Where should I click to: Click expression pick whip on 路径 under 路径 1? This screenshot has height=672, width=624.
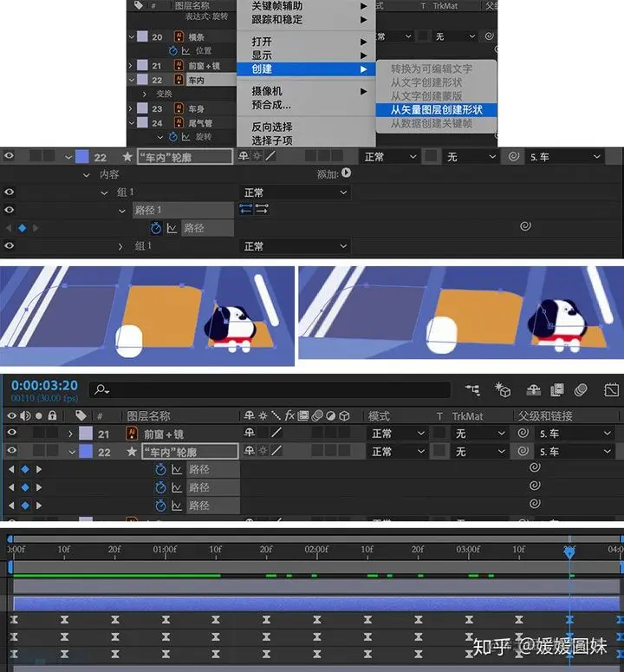[x=525, y=225]
